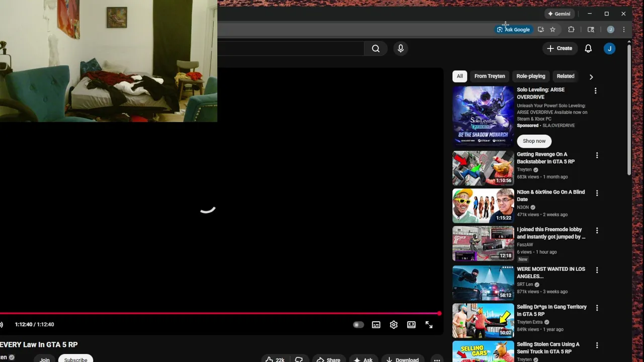Open the Getting Revenge On A Backstabber thumbnail
This screenshot has width=644, height=362.
pyautogui.click(x=483, y=168)
